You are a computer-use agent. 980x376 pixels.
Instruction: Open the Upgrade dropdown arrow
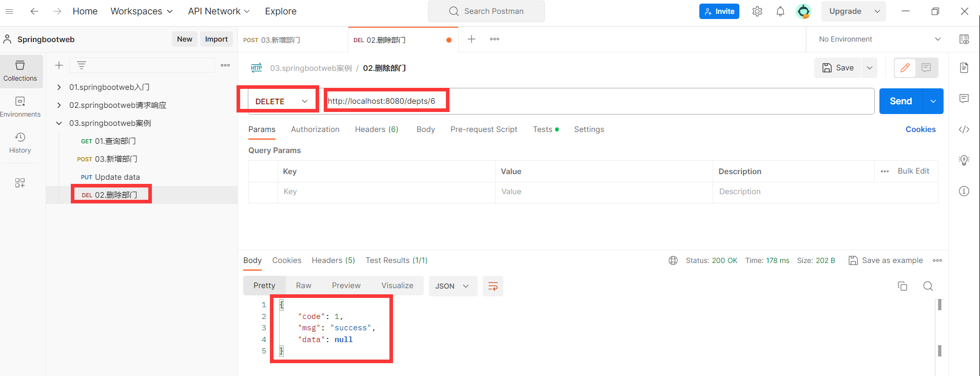pyautogui.click(x=877, y=11)
